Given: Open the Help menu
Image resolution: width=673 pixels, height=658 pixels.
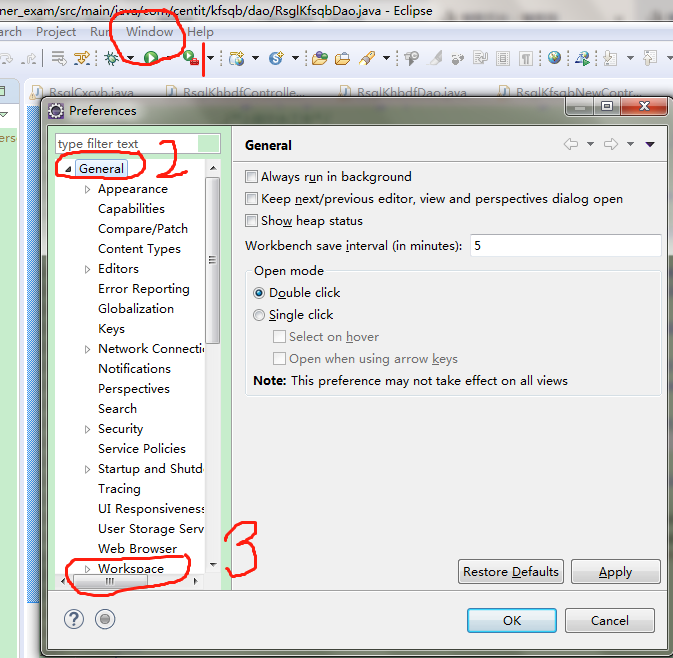Looking at the screenshot, I should pos(200,32).
